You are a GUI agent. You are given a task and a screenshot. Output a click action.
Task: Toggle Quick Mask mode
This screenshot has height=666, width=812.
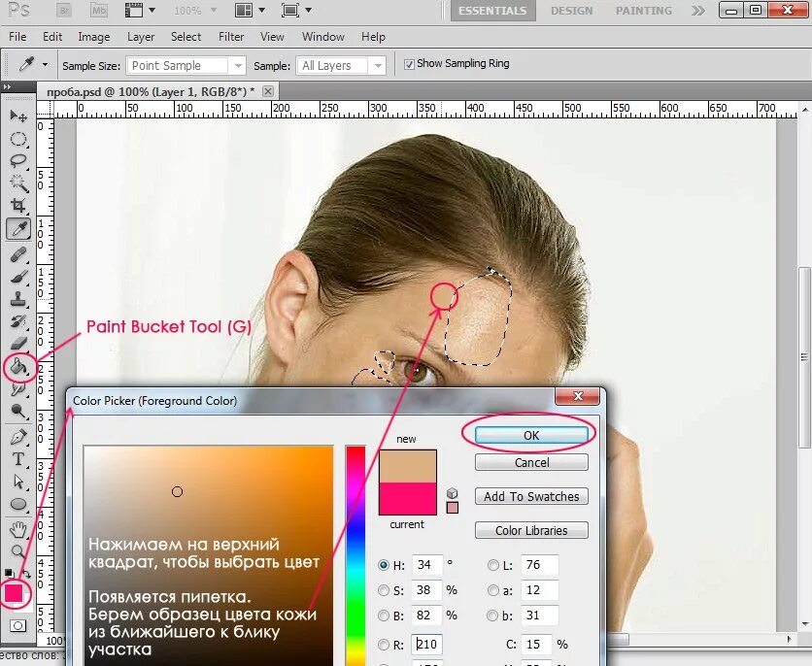pyautogui.click(x=18, y=625)
